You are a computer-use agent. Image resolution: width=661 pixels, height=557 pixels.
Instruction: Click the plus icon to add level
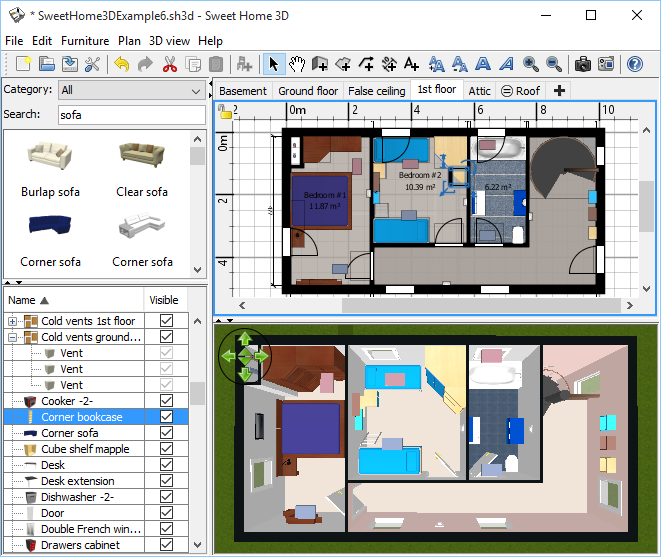(x=559, y=91)
